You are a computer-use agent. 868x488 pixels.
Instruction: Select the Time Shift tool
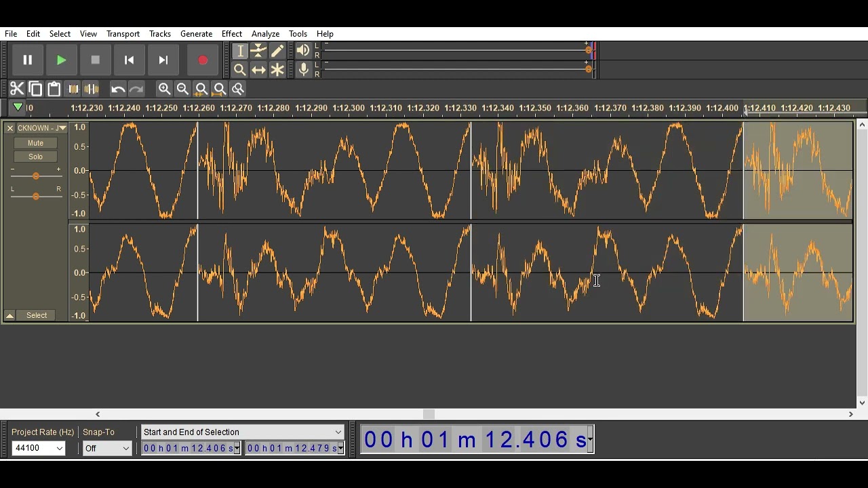click(258, 70)
